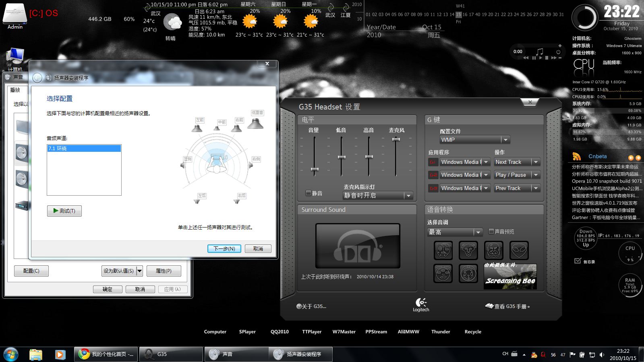Click the left front (左前) speaker icon
Viewport: 644px width, 362px height.
(x=197, y=128)
